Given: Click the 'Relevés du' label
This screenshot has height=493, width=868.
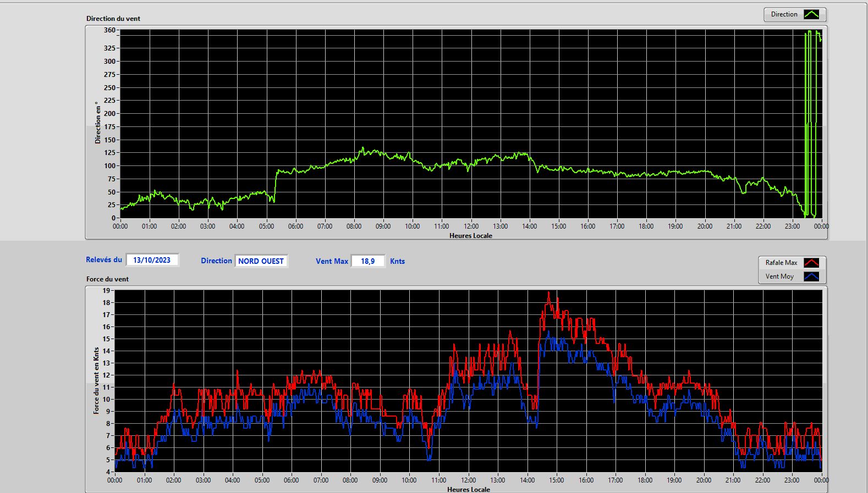Looking at the screenshot, I should pyautogui.click(x=104, y=259).
